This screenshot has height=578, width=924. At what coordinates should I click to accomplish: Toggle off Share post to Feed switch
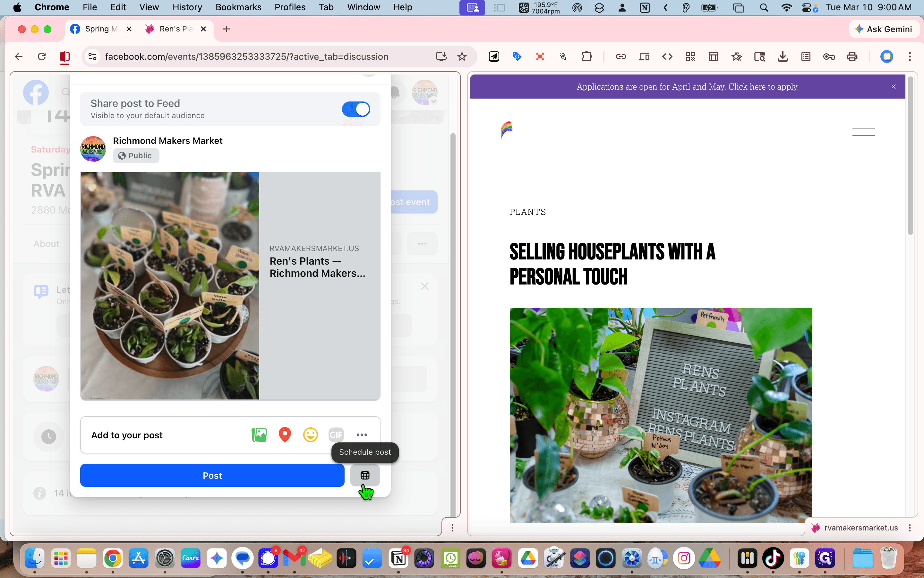pos(356,109)
